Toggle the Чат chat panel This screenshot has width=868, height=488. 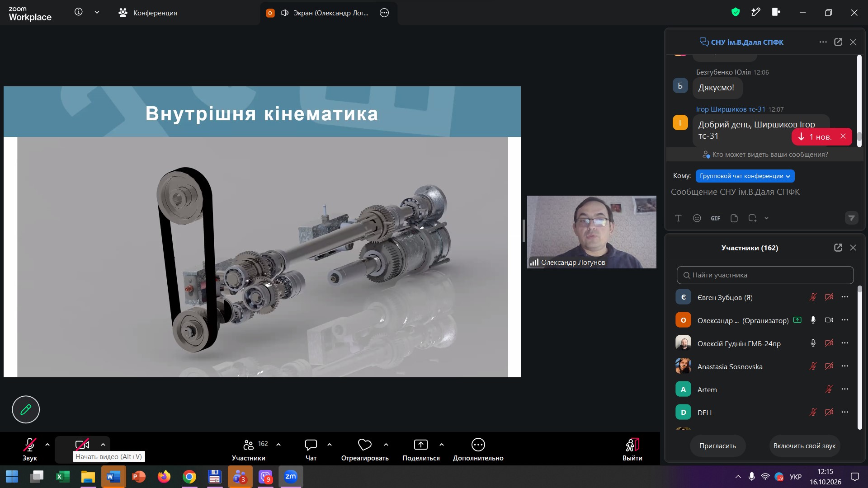[311, 449]
